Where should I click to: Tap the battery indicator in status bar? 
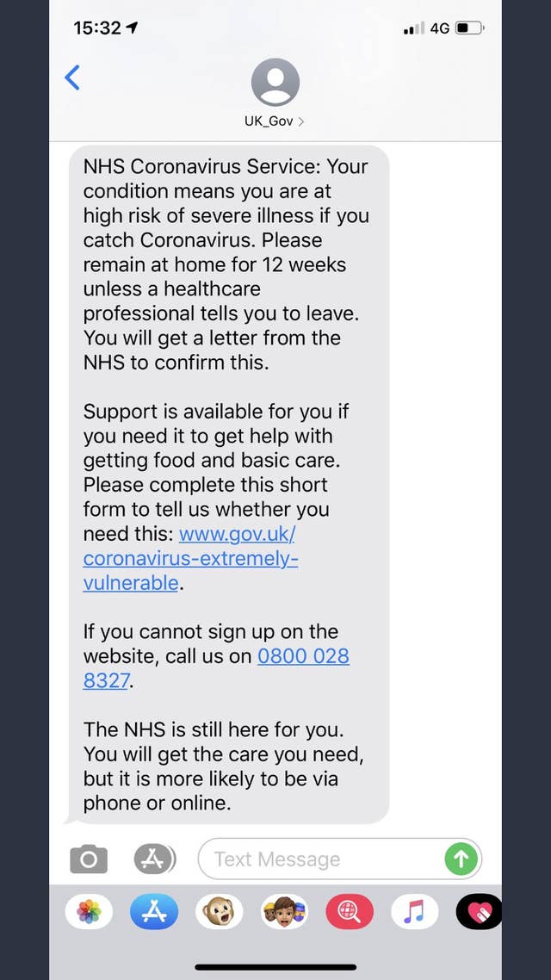[468, 28]
